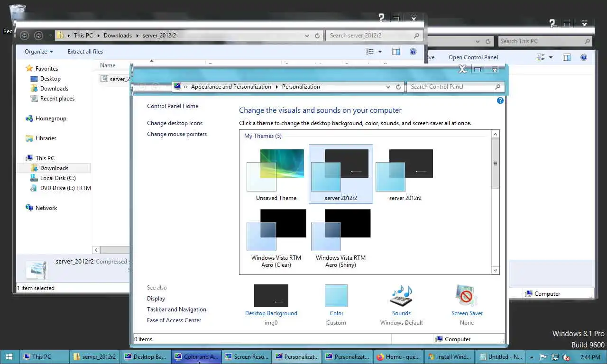Click Back arrow in server_2012r2 window
Viewport: 607px width, 364px height.
click(x=24, y=36)
